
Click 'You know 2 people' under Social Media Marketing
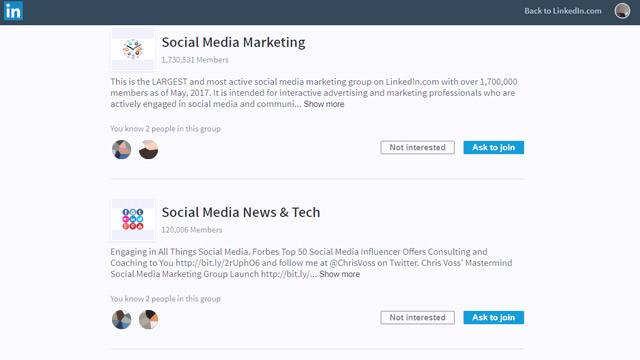tap(165, 129)
